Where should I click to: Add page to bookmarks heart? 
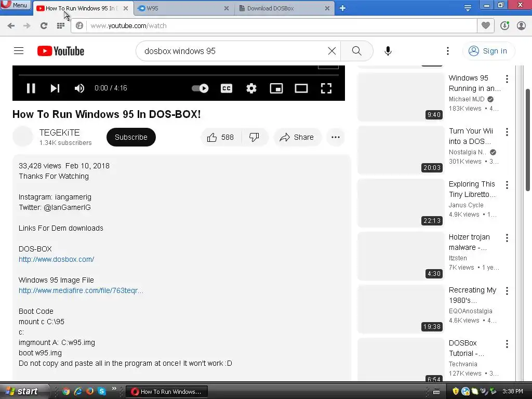click(486, 25)
